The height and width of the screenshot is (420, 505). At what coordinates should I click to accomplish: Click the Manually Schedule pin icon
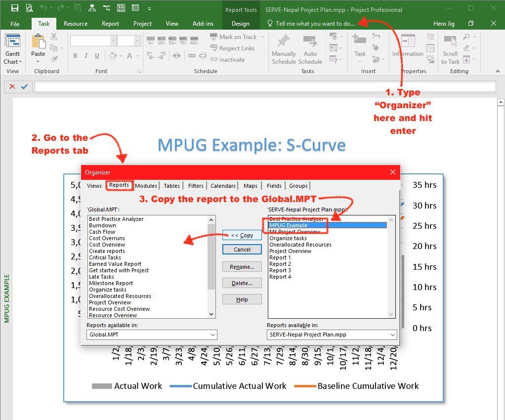click(284, 41)
